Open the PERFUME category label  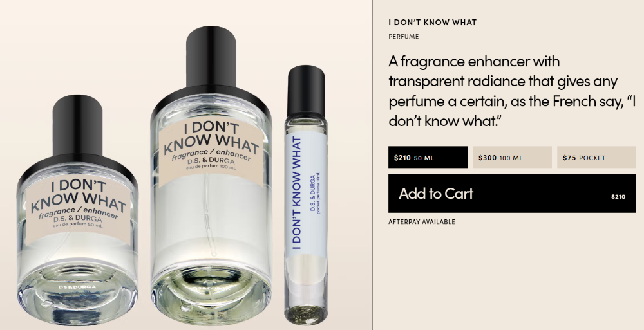(x=404, y=37)
